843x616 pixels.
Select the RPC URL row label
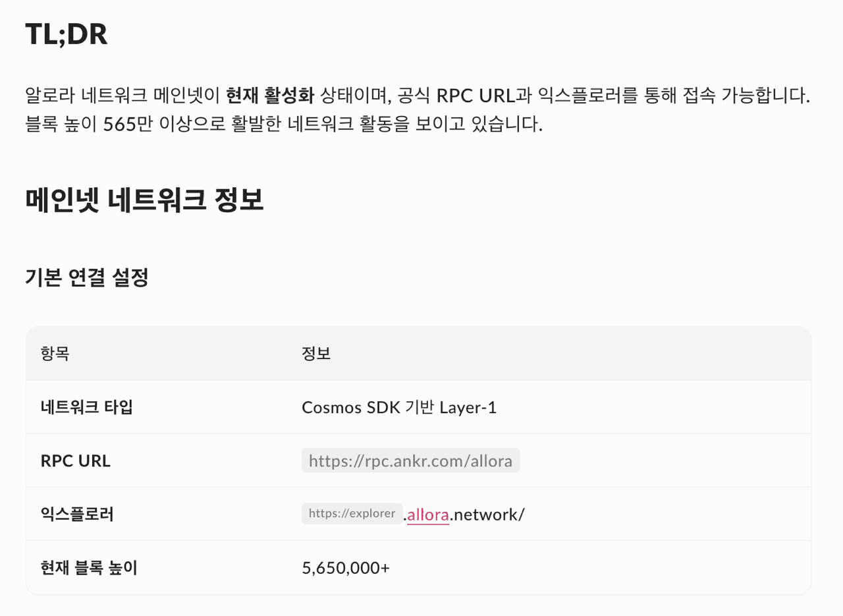click(75, 461)
